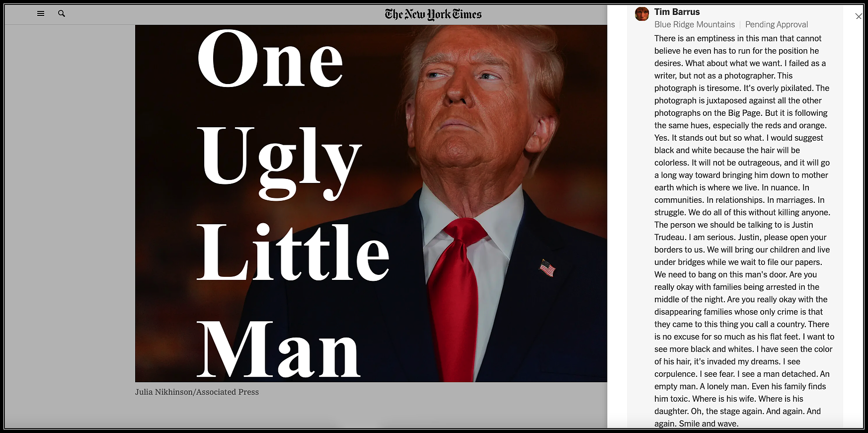This screenshot has width=868, height=433.
Task: Select the commenter name Tim Barrus
Action: (677, 12)
